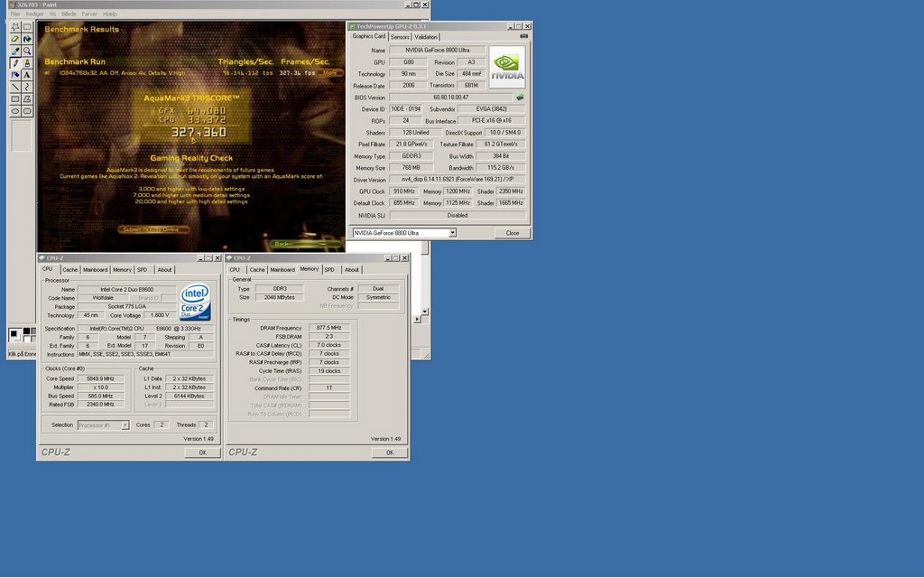924x578 pixels.
Task: Click the Core Voltage value 1.800 V
Action: 160,315
